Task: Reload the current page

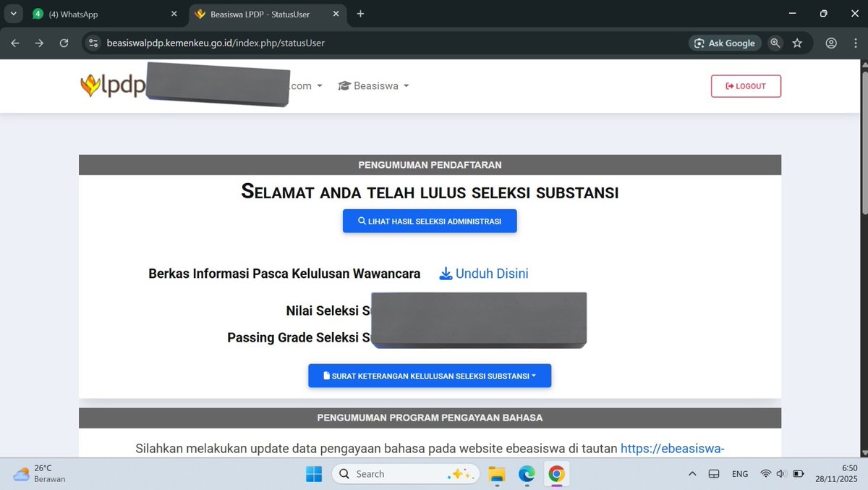Action: 64,43
